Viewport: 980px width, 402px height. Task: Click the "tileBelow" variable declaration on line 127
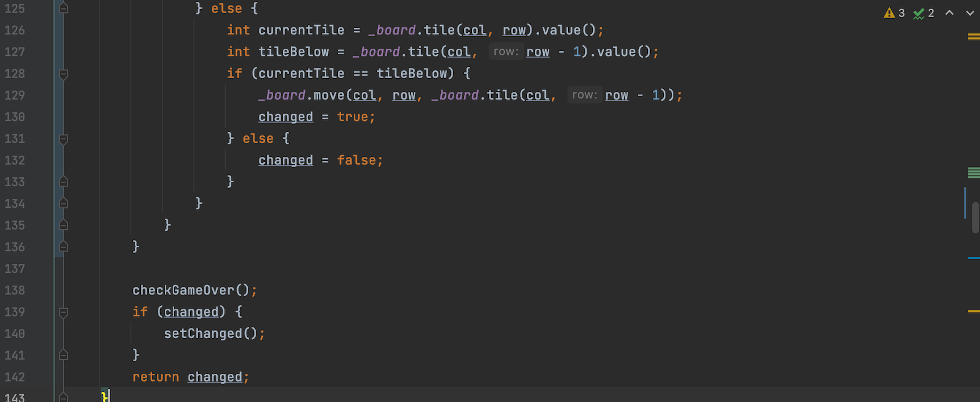(293, 52)
